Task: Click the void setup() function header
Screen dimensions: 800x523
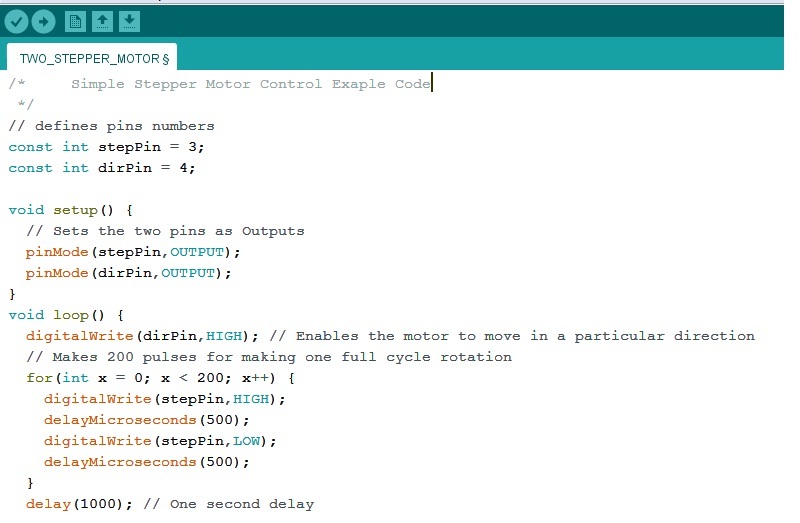Action: click(70, 210)
